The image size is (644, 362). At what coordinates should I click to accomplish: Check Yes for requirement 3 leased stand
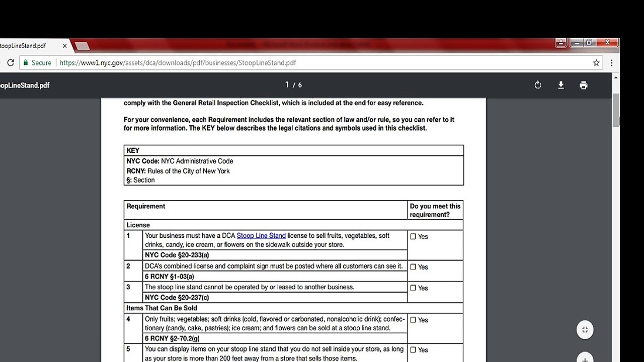point(413,288)
